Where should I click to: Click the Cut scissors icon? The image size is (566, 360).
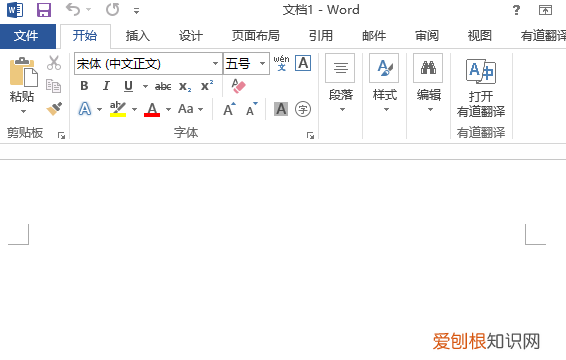(54, 63)
